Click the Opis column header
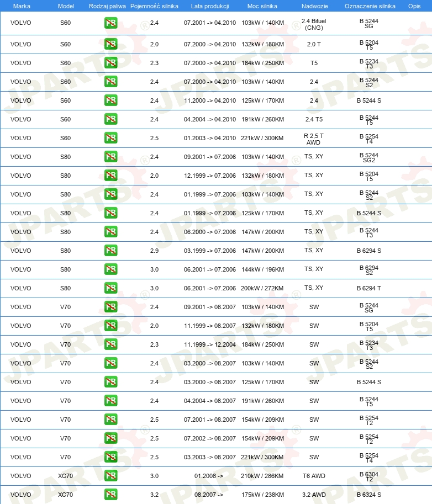This screenshot has width=432, height=504. click(414, 6)
